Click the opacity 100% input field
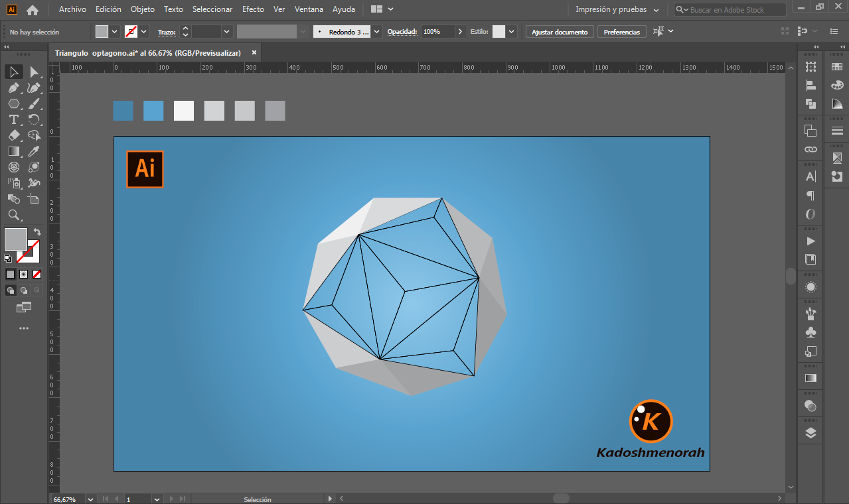849x504 pixels. pyautogui.click(x=438, y=32)
